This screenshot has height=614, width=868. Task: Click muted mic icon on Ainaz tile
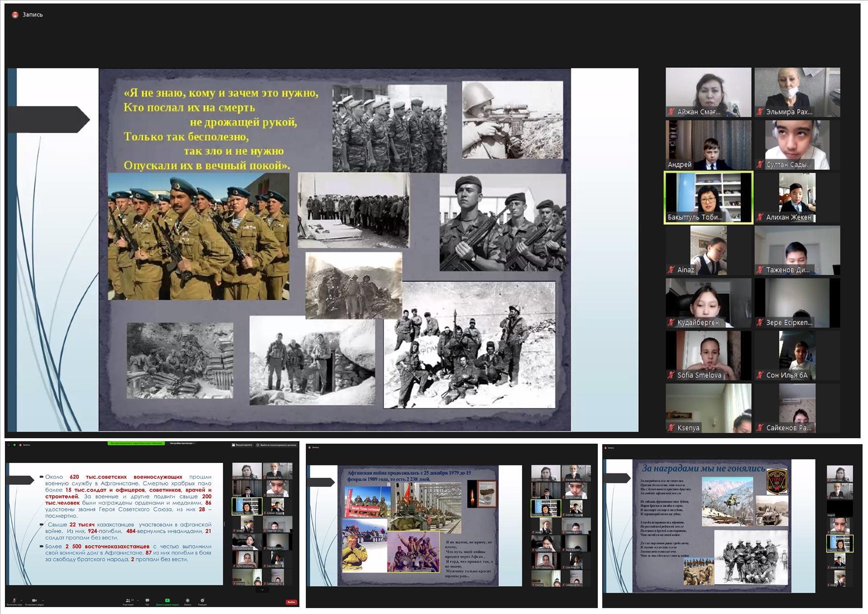[x=672, y=270]
